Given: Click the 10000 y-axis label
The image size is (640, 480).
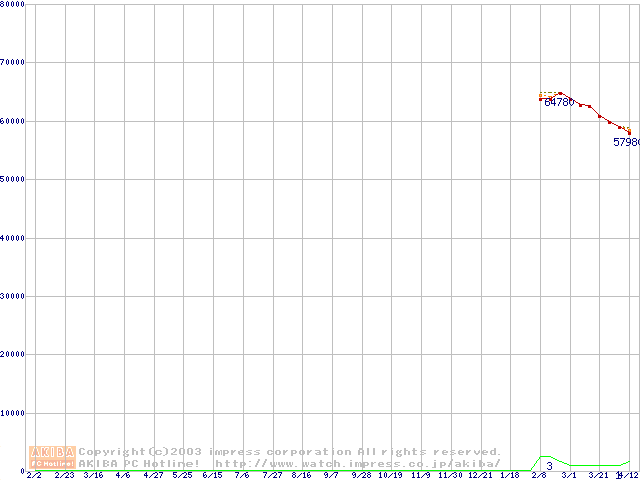Looking at the screenshot, I should coord(13,413).
